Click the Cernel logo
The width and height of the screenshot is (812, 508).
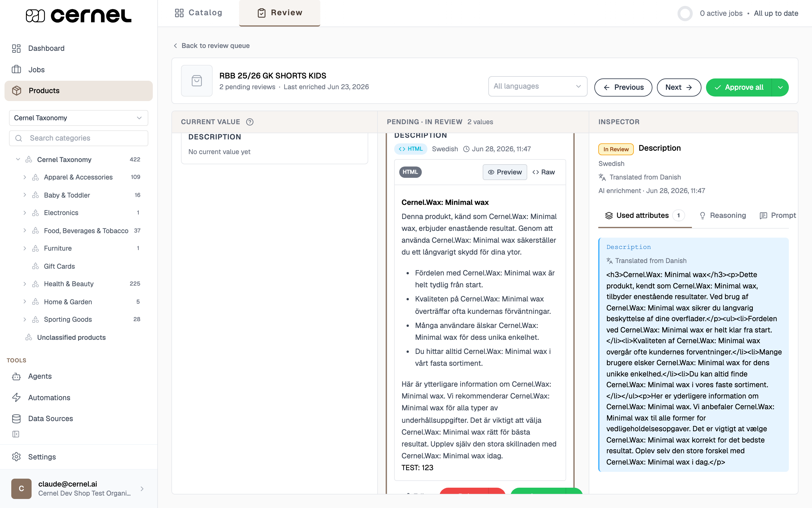[x=78, y=15]
